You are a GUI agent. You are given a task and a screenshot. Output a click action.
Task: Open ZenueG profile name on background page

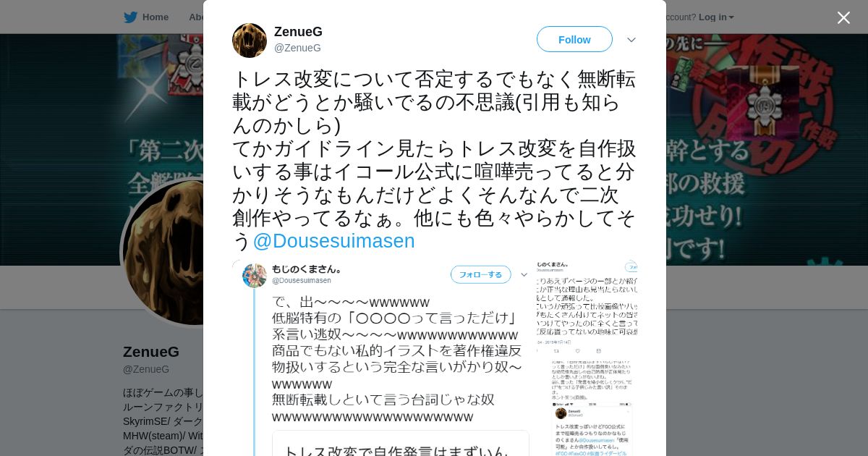click(x=151, y=352)
